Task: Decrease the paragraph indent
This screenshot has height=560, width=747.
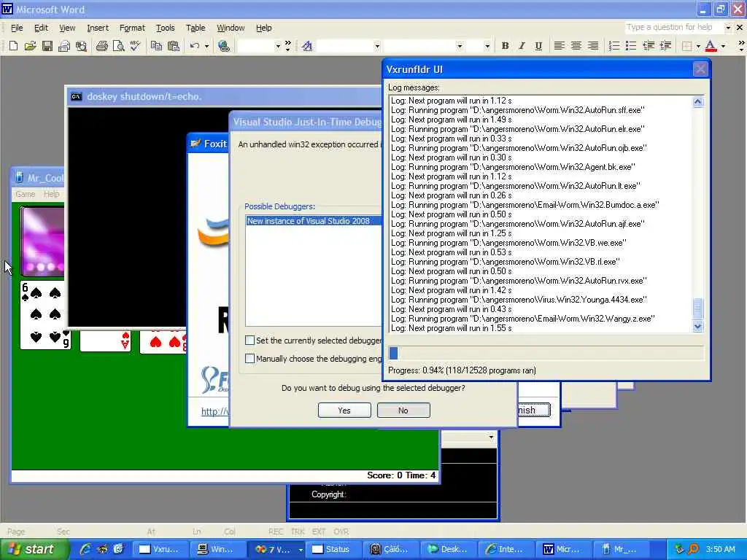Action: (x=649, y=46)
